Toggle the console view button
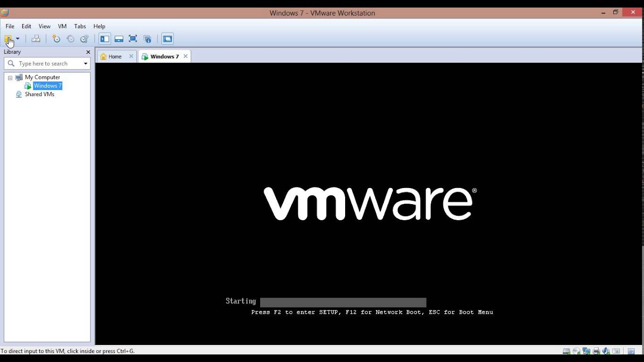 pos(168,39)
